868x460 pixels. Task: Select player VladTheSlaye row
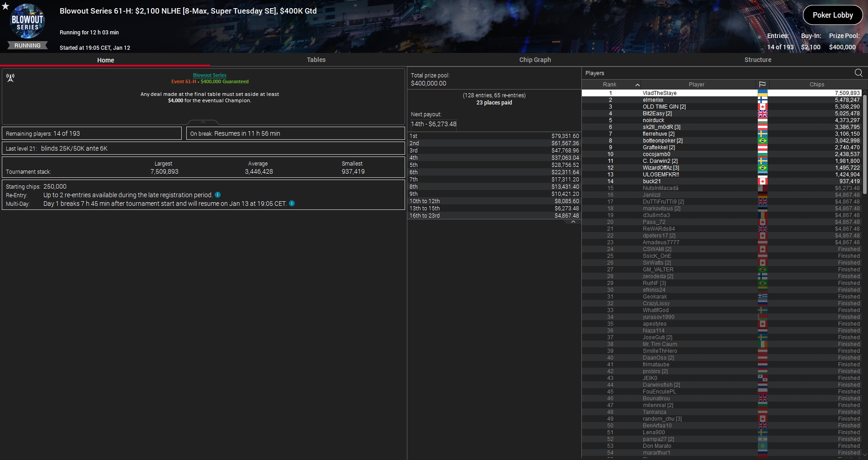722,93
